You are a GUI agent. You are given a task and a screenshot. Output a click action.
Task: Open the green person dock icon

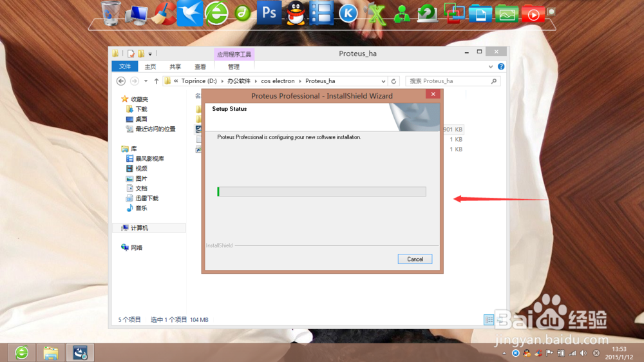click(402, 14)
